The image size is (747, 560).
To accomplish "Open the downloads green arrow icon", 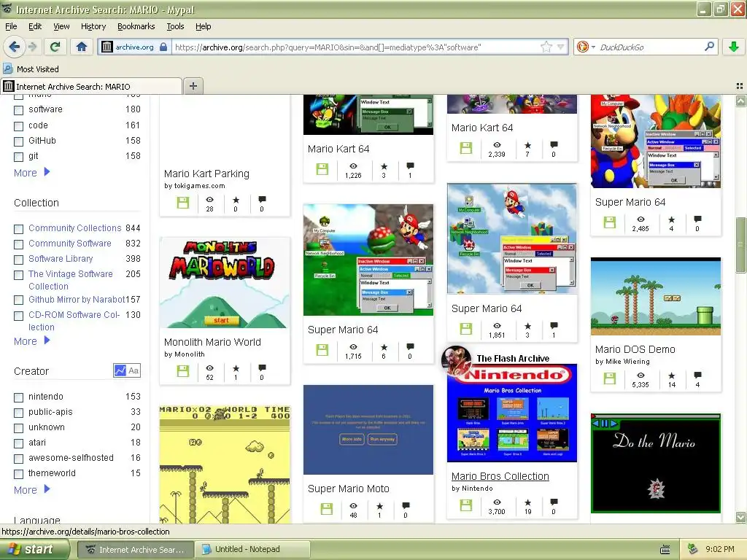I will coord(734,47).
